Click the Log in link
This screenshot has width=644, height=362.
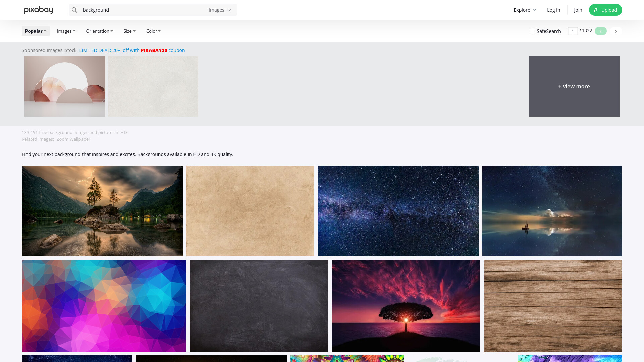tap(553, 10)
